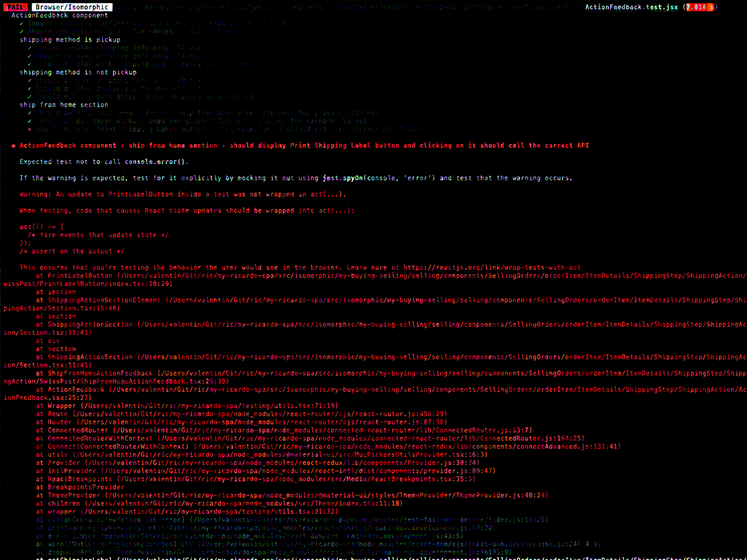Select the top 'ActionFeedback component' suite heading
The image size is (747, 560).
coord(59,15)
